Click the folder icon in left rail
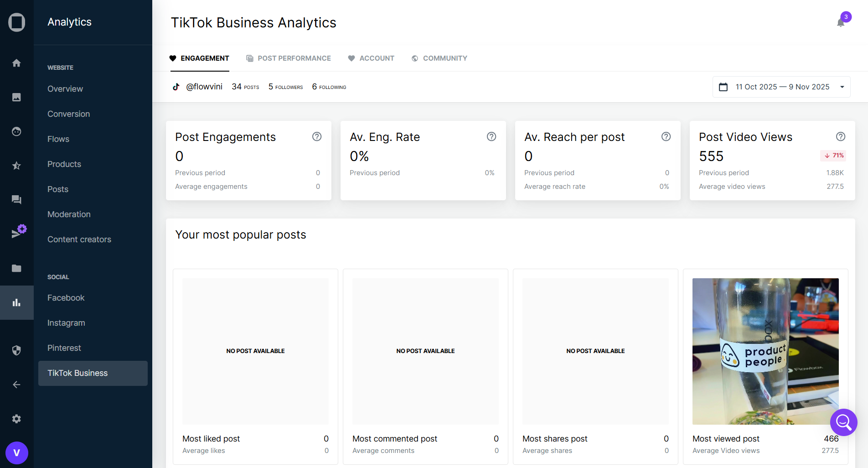 (x=16, y=268)
